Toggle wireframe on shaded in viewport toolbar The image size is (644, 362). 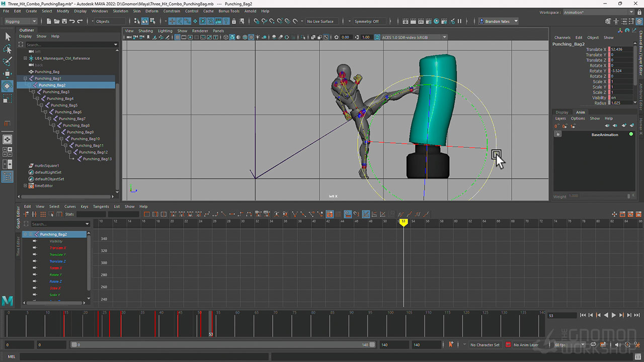point(245,37)
